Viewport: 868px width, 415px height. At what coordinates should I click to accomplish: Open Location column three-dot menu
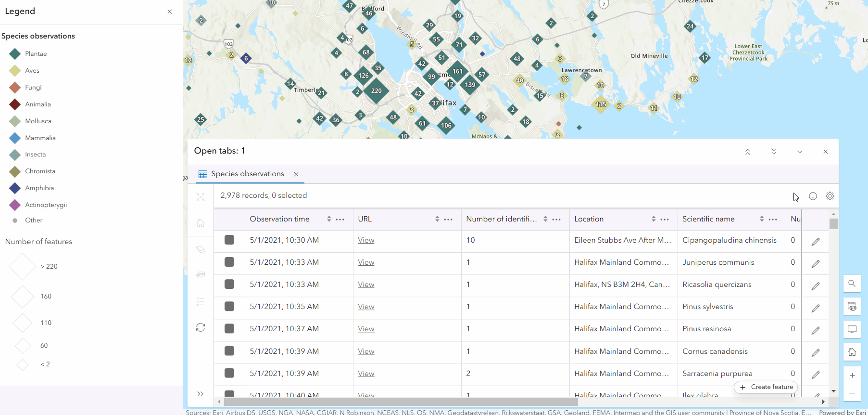click(x=665, y=219)
